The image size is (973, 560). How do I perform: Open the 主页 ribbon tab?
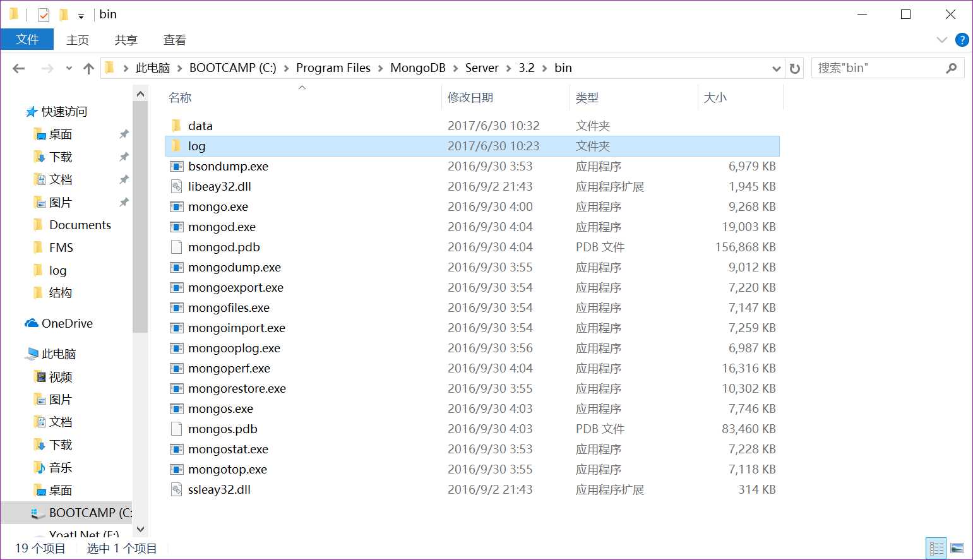[x=78, y=40]
